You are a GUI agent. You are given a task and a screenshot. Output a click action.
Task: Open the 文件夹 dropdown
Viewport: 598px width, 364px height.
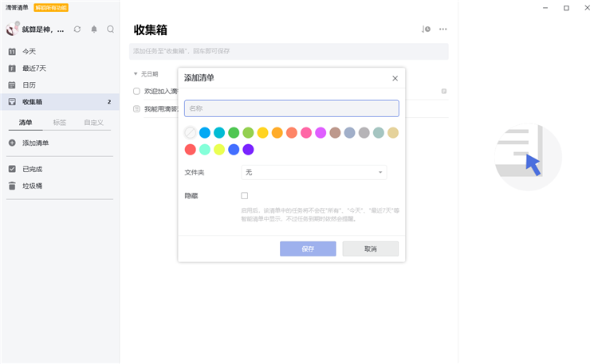click(x=314, y=172)
